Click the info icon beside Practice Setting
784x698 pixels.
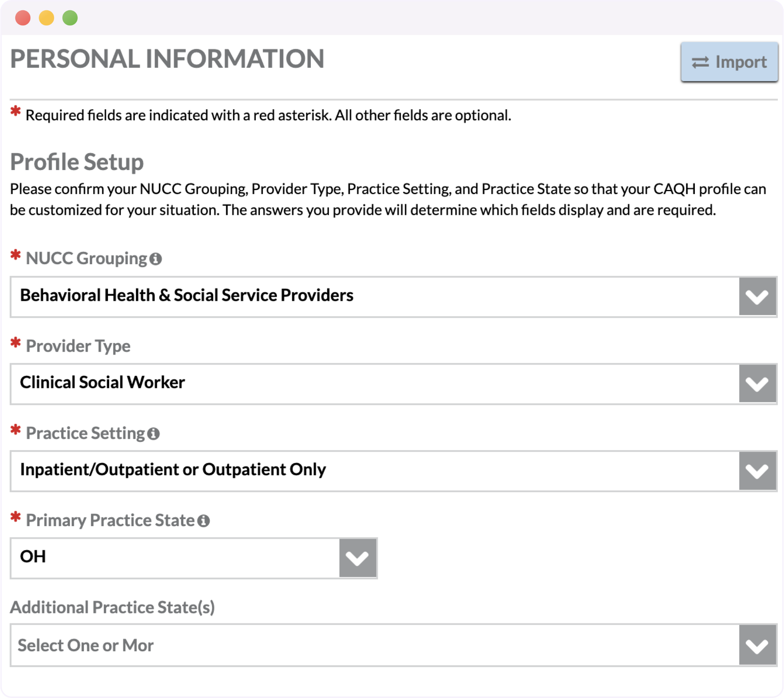click(x=153, y=434)
